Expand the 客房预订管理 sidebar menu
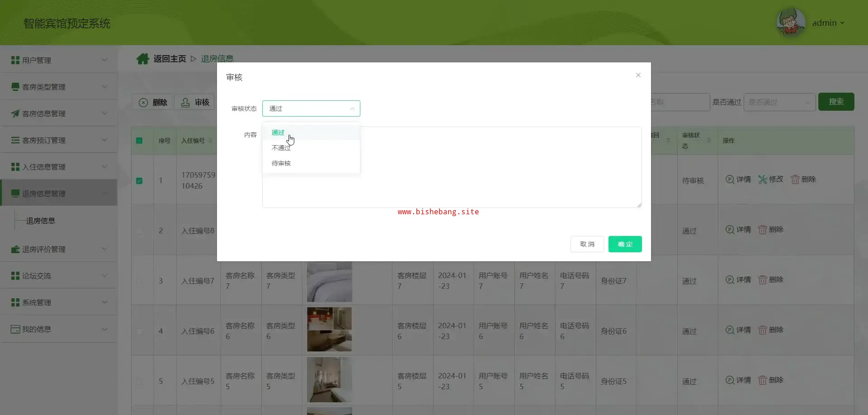868x415 pixels. 59,140
